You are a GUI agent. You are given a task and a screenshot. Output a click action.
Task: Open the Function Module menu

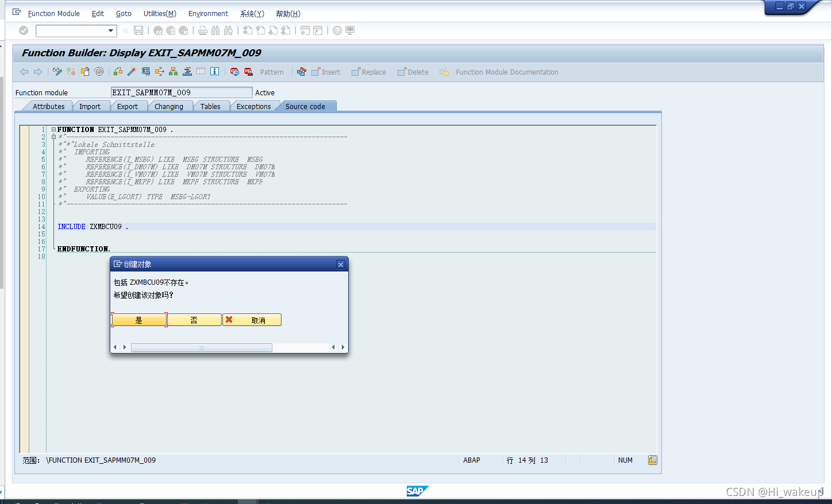click(x=54, y=14)
